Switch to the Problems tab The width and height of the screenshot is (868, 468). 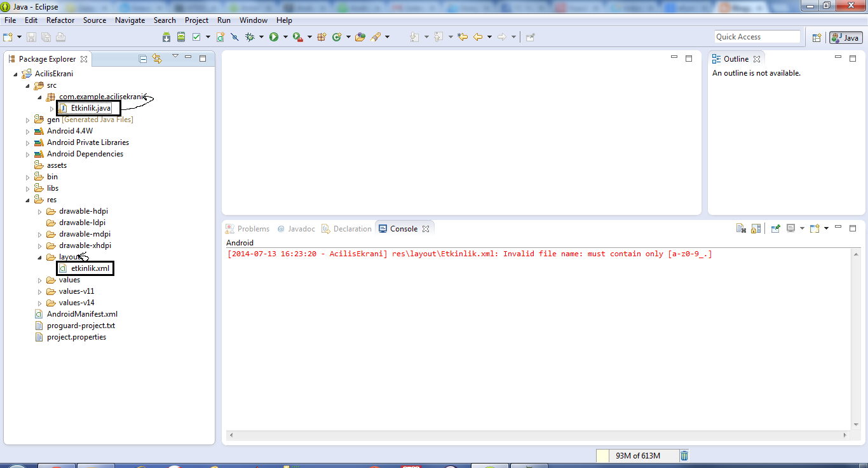[x=248, y=229]
